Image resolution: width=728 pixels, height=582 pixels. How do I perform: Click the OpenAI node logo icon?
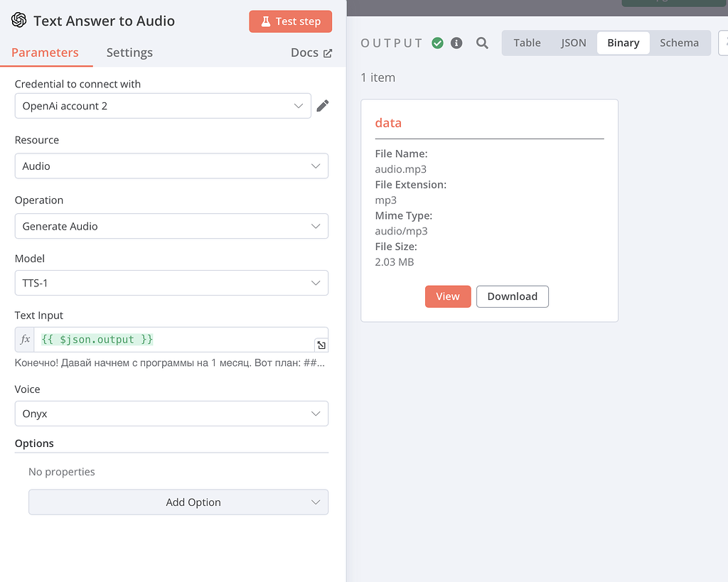pos(19,21)
